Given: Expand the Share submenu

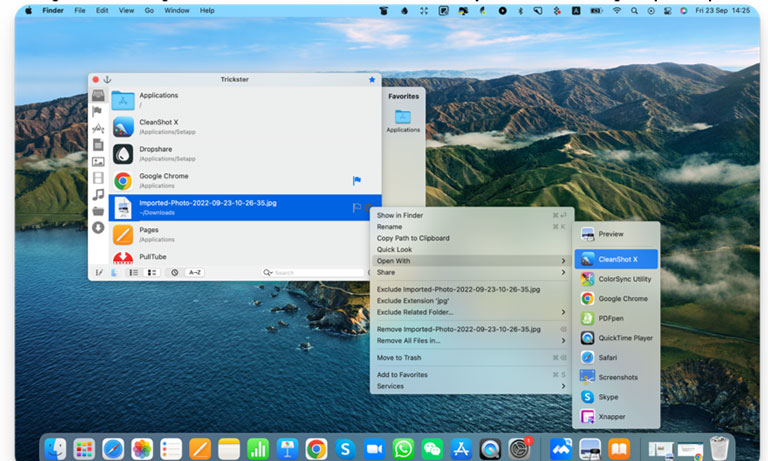Looking at the screenshot, I should [x=472, y=272].
